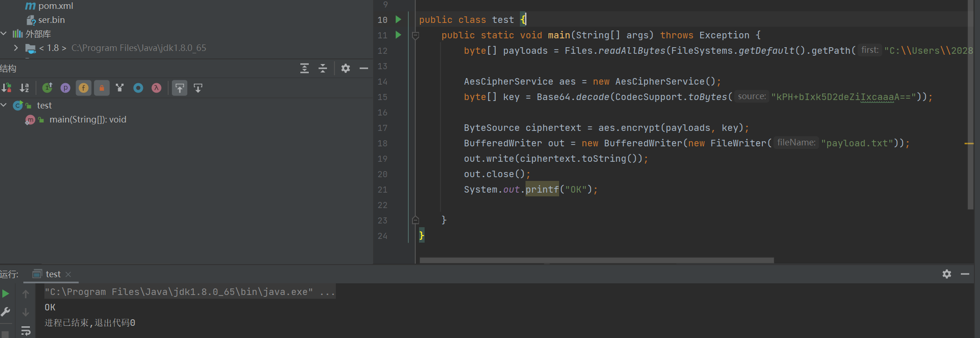
Task: Open Structure panel gear options
Action: click(346, 68)
